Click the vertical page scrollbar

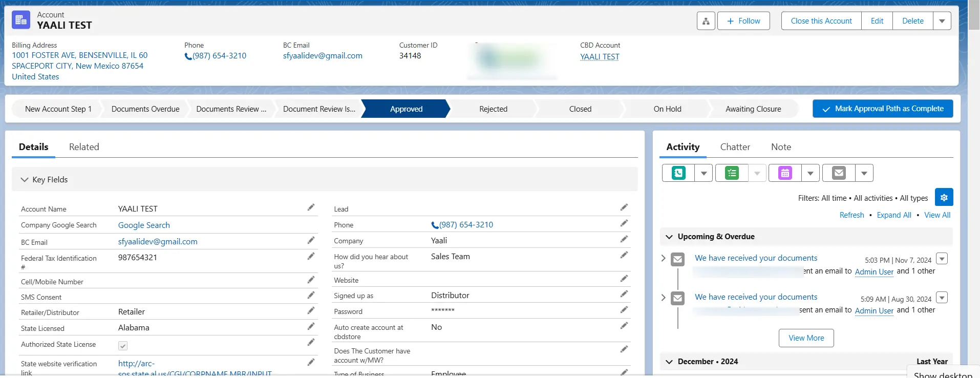pos(974,14)
